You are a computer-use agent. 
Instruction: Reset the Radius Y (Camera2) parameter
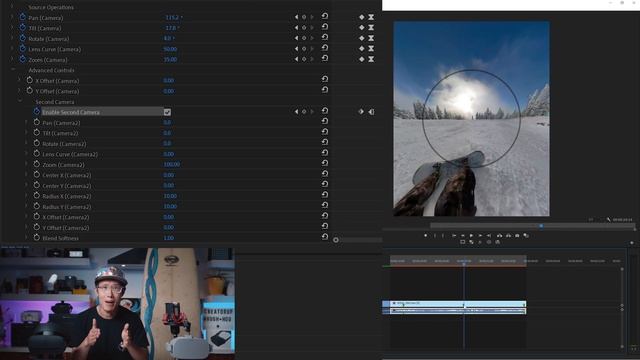pos(325,205)
